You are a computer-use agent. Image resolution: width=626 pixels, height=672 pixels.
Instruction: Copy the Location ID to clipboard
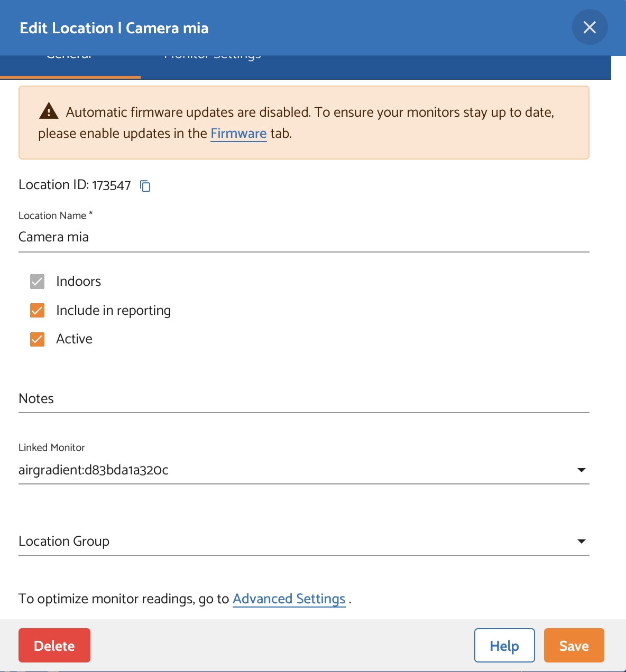click(x=145, y=185)
